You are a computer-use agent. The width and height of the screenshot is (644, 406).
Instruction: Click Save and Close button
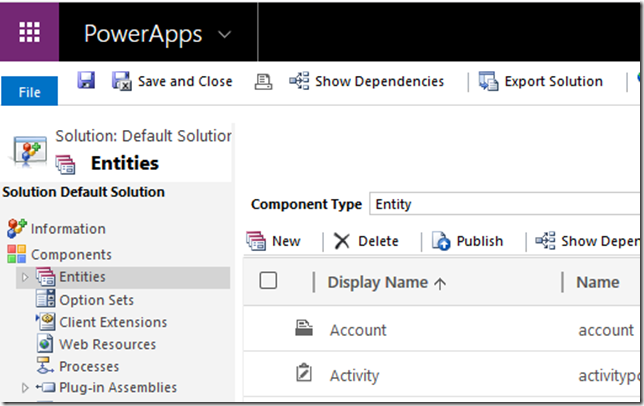(x=172, y=81)
